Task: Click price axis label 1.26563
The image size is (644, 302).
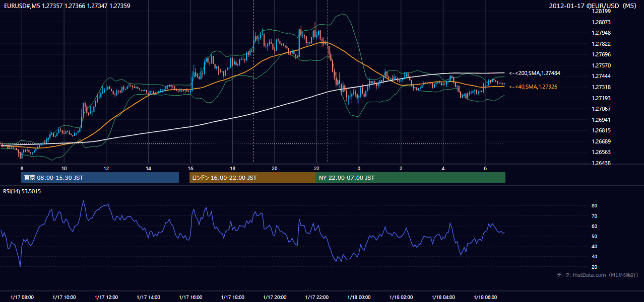Action: 602,152
